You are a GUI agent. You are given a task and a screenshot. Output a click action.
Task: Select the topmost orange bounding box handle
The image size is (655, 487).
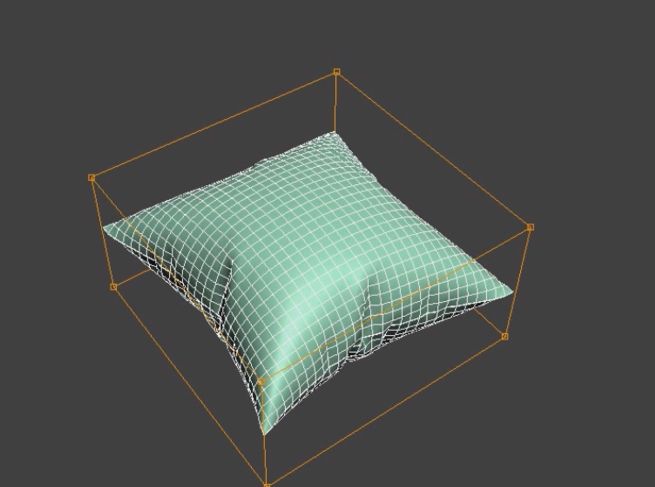tap(336, 72)
